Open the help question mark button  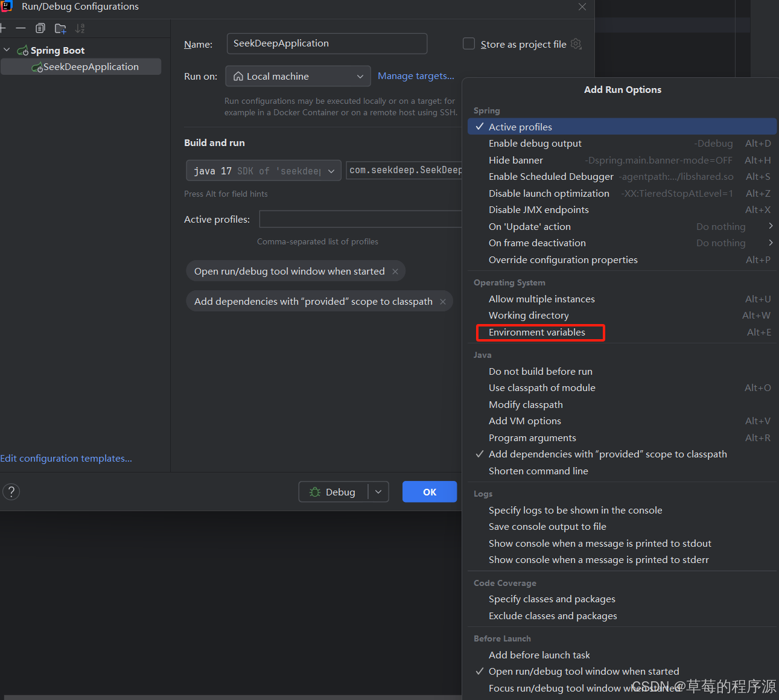tap(11, 492)
